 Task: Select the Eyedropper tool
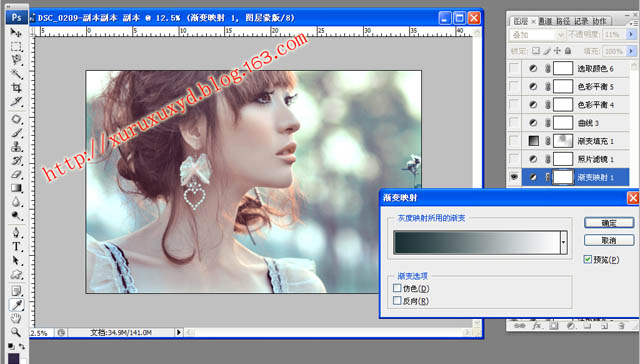(16, 304)
